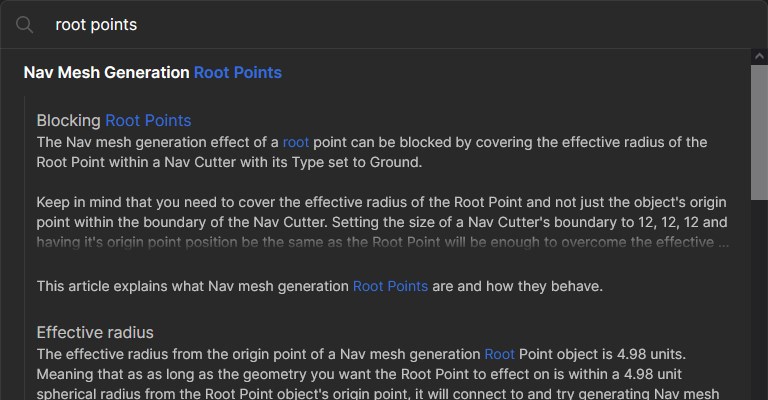Click the blue "root" word in first paragraph
The width and height of the screenshot is (768, 400).
pyautogui.click(x=296, y=142)
